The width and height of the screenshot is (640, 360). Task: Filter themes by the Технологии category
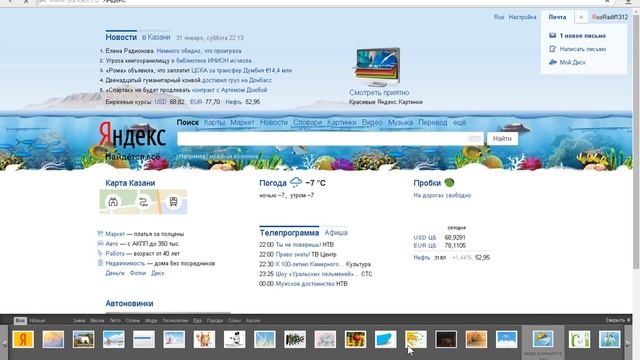(x=175, y=320)
